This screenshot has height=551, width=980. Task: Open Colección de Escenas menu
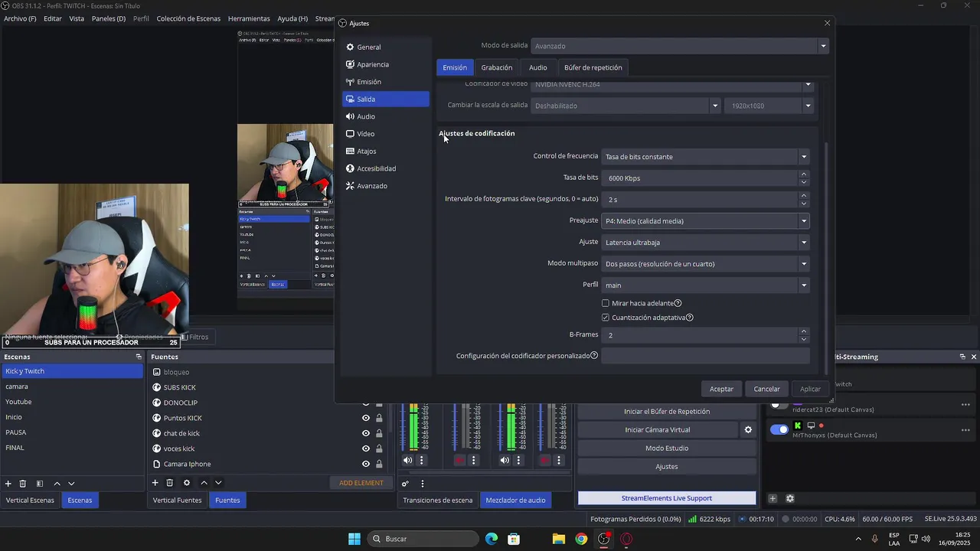tap(188, 18)
